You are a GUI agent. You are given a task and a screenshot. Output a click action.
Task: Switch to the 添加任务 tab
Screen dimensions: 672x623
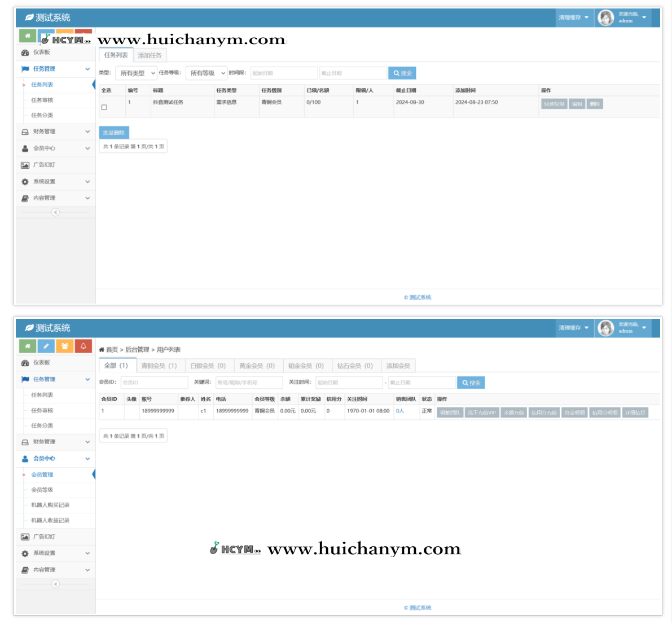point(150,55)
